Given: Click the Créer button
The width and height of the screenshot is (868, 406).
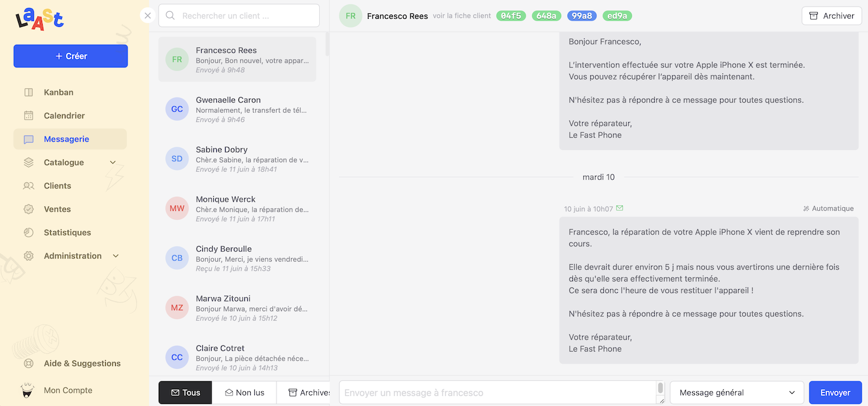Looking at the screenshot, I should tap(71, 56).
